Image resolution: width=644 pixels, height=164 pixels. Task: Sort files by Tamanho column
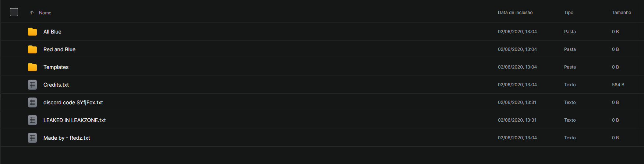click(622, 13)
